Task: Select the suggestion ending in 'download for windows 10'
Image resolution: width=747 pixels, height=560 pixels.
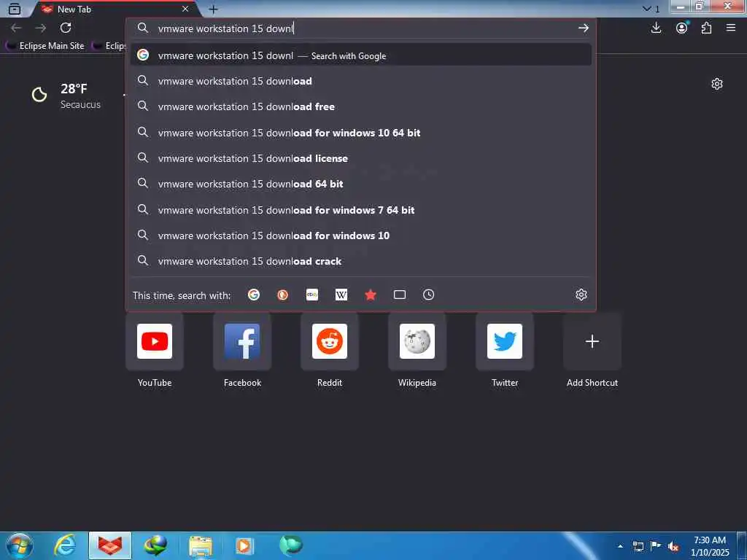Action: point(360,236)
